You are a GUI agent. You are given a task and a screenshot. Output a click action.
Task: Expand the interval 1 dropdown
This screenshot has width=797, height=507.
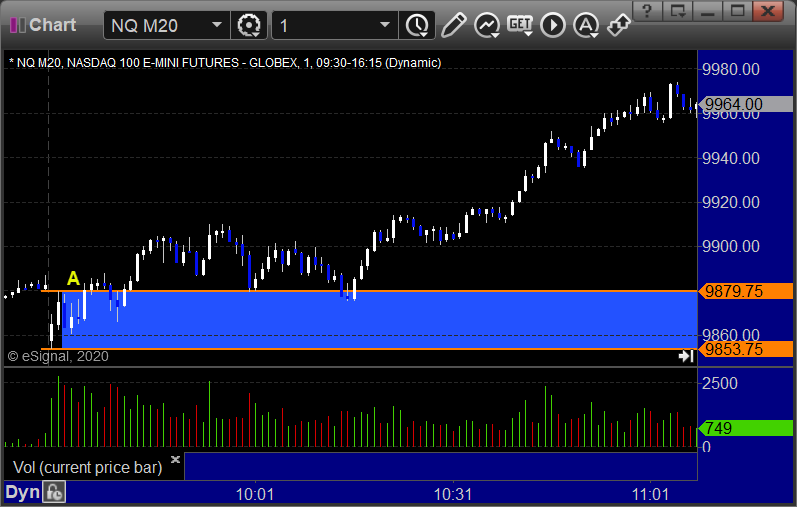385,25
